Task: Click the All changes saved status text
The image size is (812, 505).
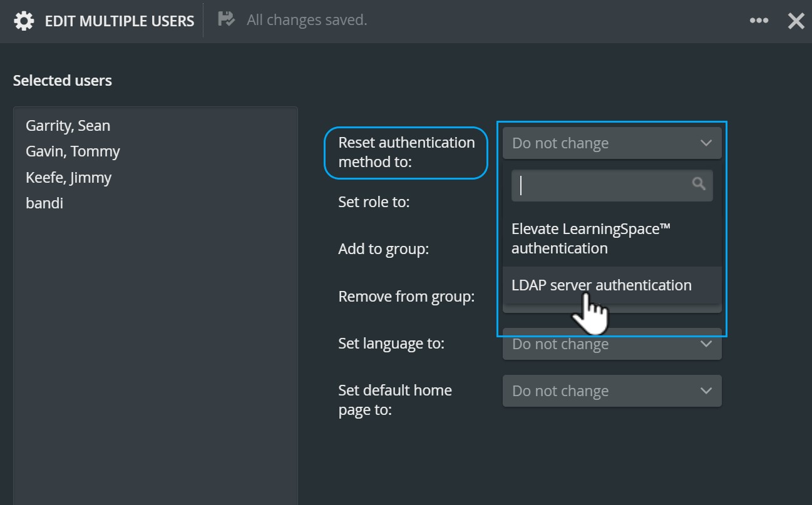Action: pyautogui.click(x=307, y=20)
